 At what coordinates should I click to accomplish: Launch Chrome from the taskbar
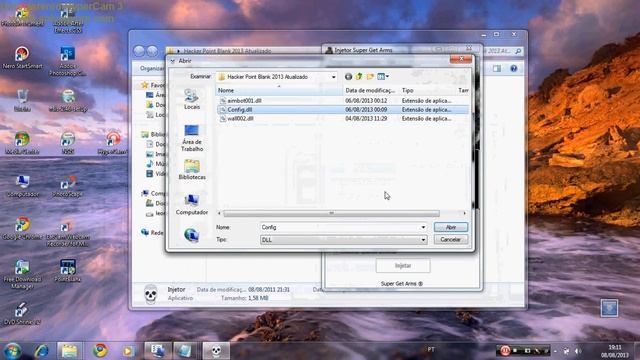[x=100, y=351]
